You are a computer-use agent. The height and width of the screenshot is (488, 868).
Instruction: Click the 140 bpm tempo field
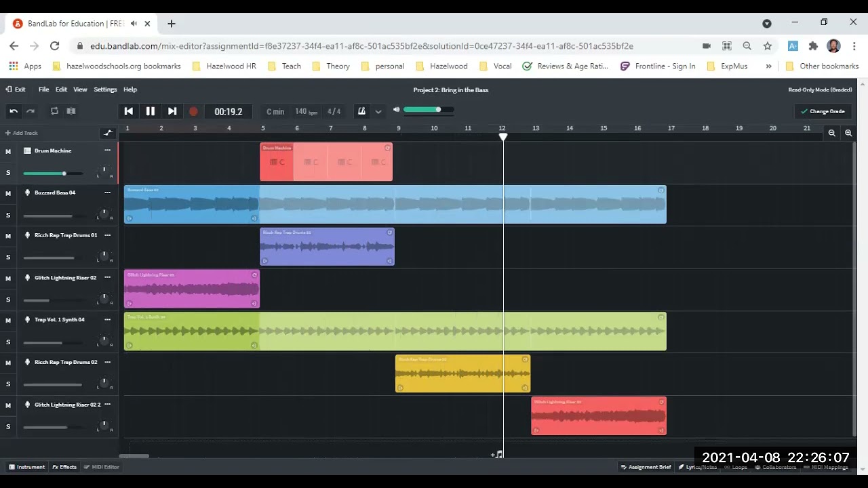pyautogui.click(x=306, y=111)
